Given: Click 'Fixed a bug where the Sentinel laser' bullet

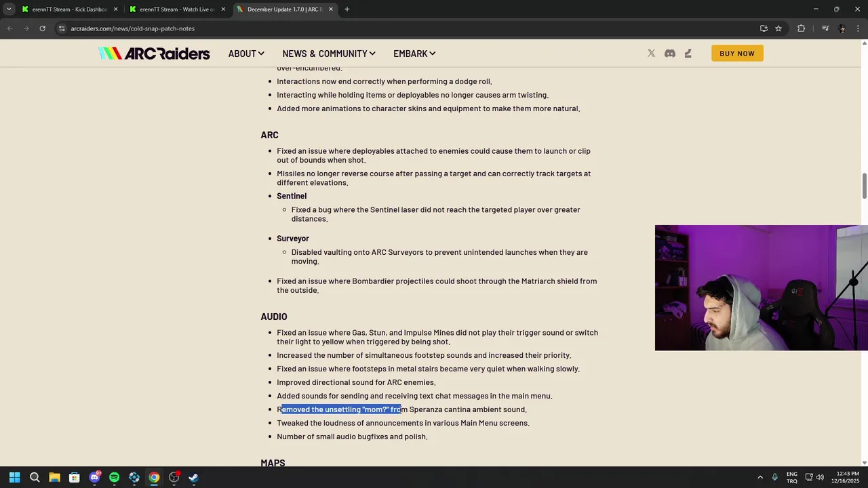Looking at the screenshot, I should pos(435,214).
